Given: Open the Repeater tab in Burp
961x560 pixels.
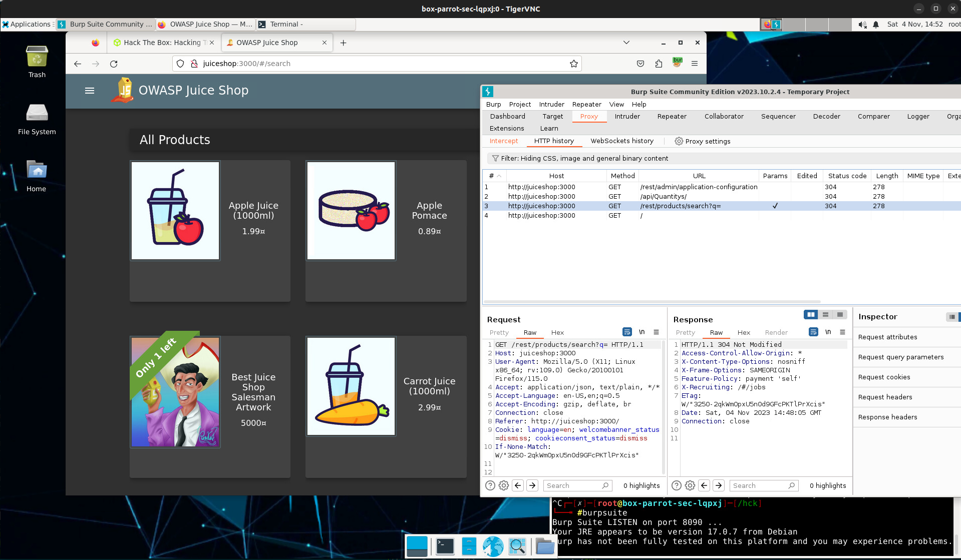Looking at the screenshot, I should coord(672,117).
